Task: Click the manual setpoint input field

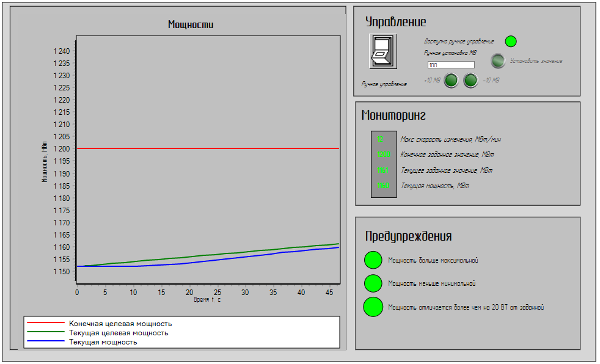Action: [x=451, y=65]
